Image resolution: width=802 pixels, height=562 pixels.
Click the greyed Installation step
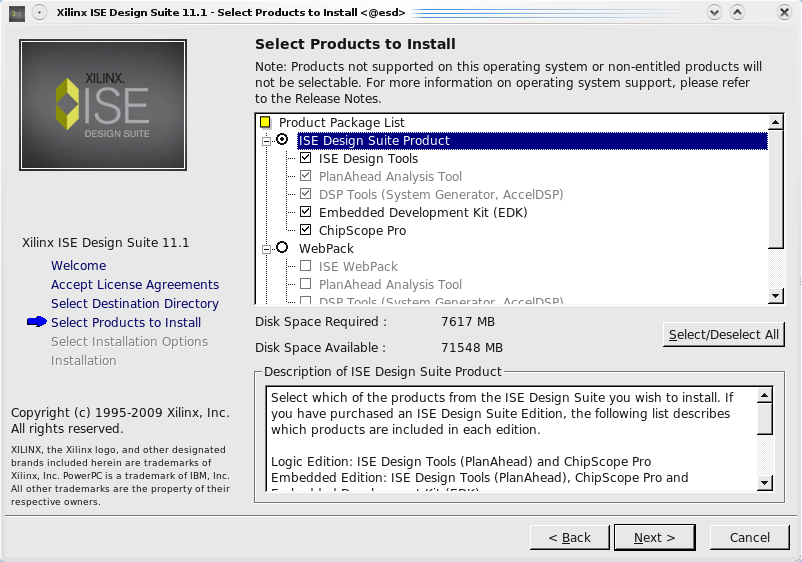[83, 360]
